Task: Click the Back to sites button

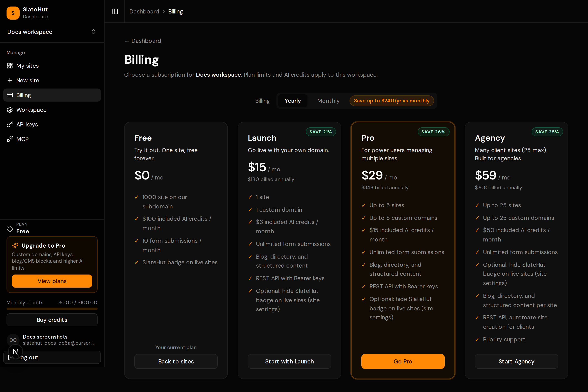Action: (x=176, y=361)
